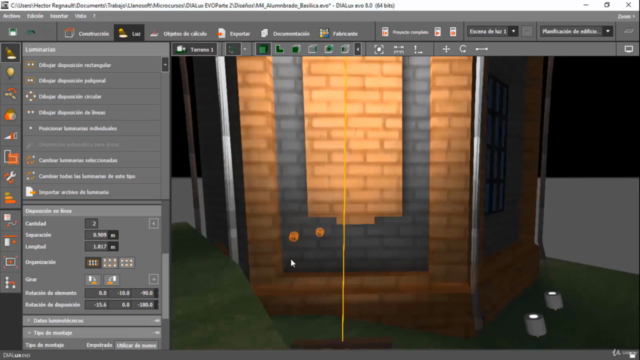This screenshot has height=360, width=640.
Task: Select the wrench tools sidebar icon
Action: point(11,178)
